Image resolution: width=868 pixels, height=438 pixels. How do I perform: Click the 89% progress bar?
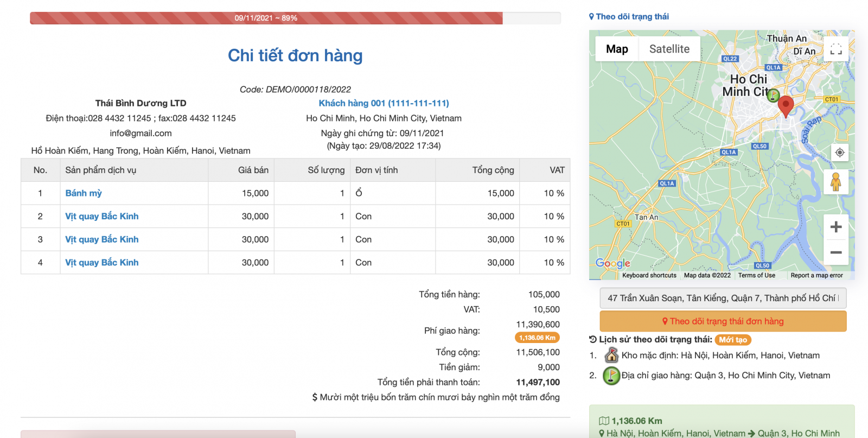coord(266,18)
